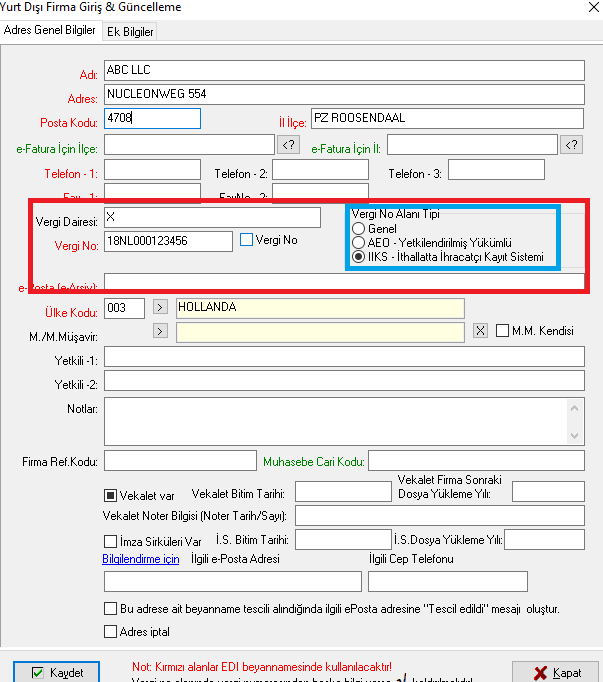Click the M./M.Müşavir yellow name field
The image size is (603, 682).
[x=320, y=332]
